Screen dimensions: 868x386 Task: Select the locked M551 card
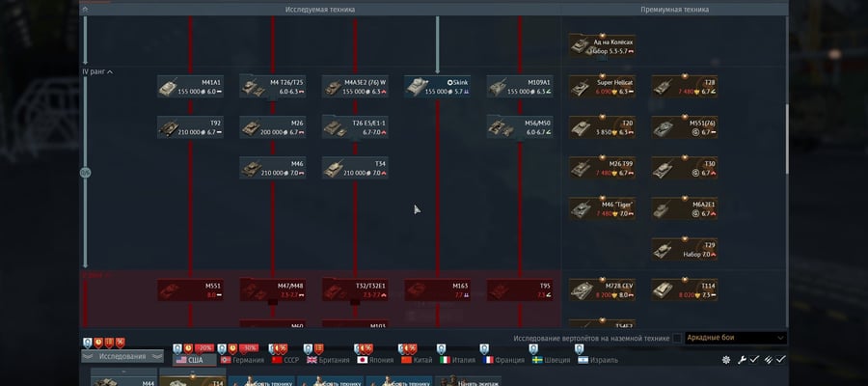190,290
